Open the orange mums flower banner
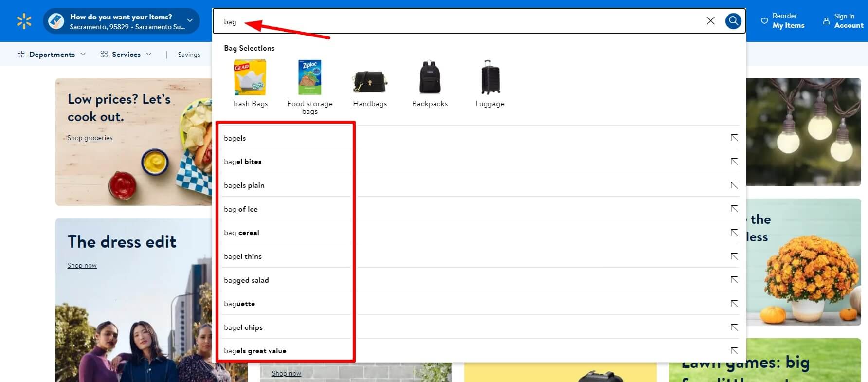868x382 pixels. [x=804, y=262]
